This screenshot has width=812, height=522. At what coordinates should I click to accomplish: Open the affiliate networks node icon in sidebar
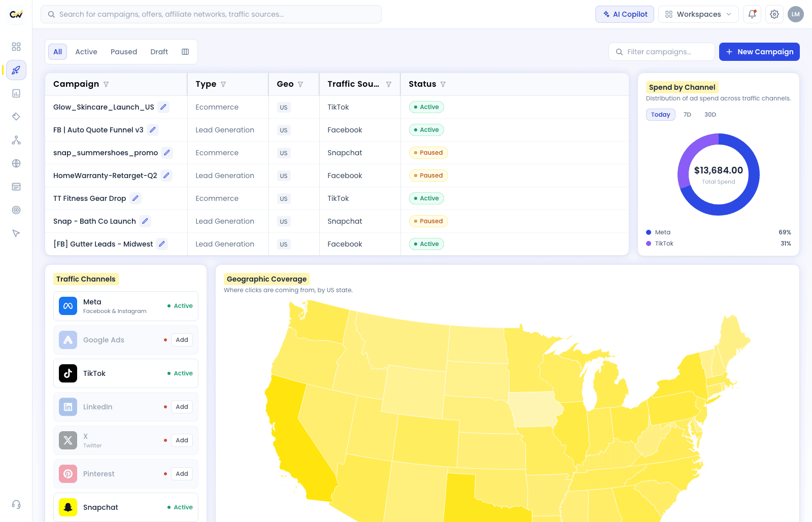pos(16,140)
